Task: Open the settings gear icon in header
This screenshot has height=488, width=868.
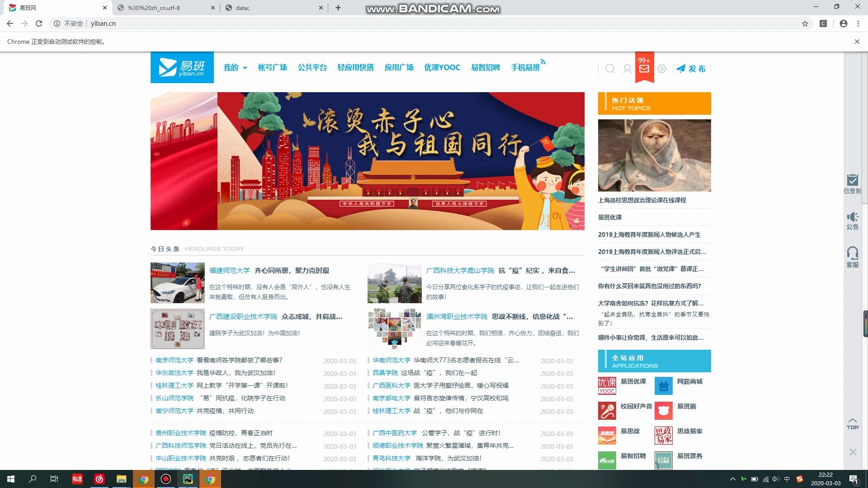Action: point(662,69)
